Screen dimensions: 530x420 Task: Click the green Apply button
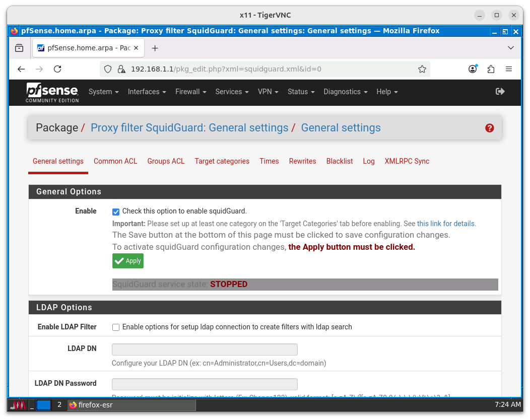click(x=128, y=261)
